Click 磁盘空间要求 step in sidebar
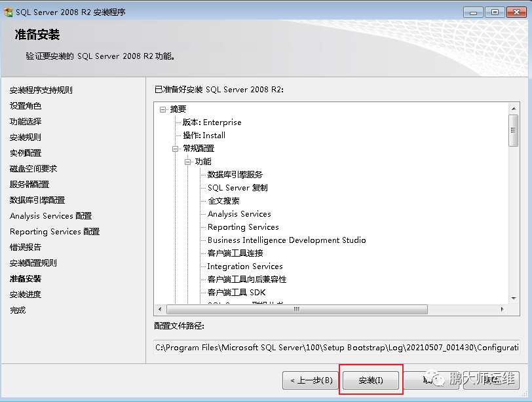The height and width of the screenshot is (402, 532). [33, 169]
